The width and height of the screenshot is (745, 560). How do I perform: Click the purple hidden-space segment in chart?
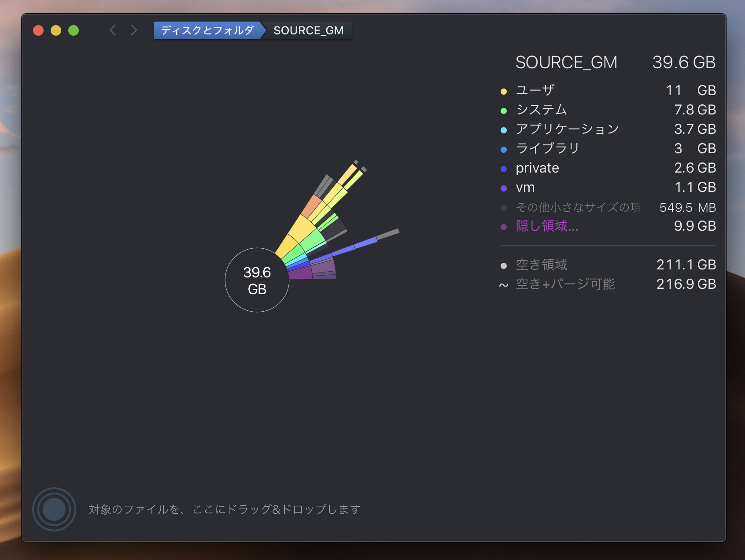[301, 273]
